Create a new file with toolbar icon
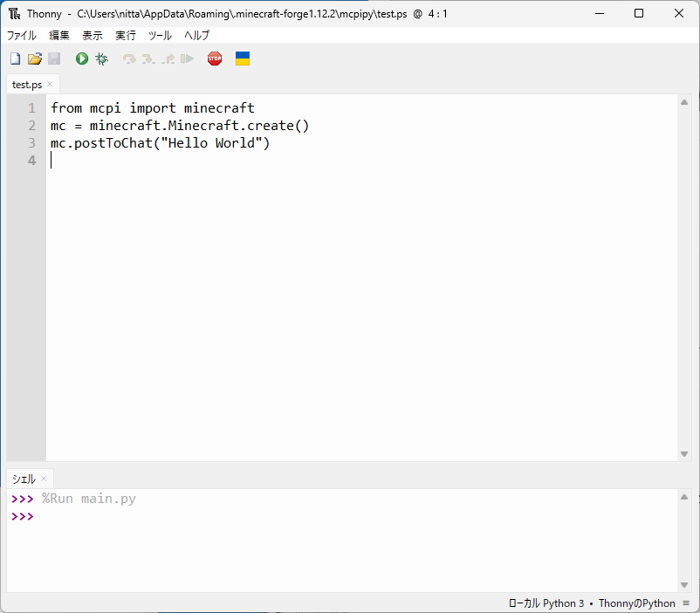The image size is (700, 613). pos(15,59)
